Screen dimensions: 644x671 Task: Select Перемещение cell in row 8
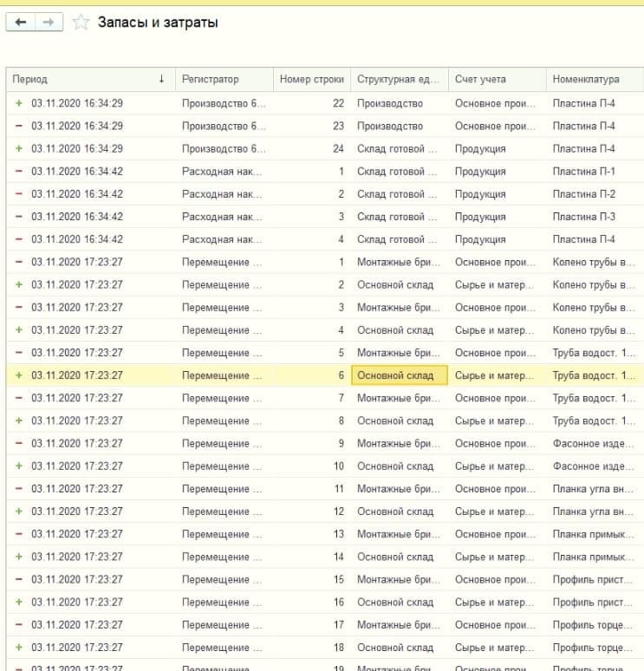click(224, 420)
